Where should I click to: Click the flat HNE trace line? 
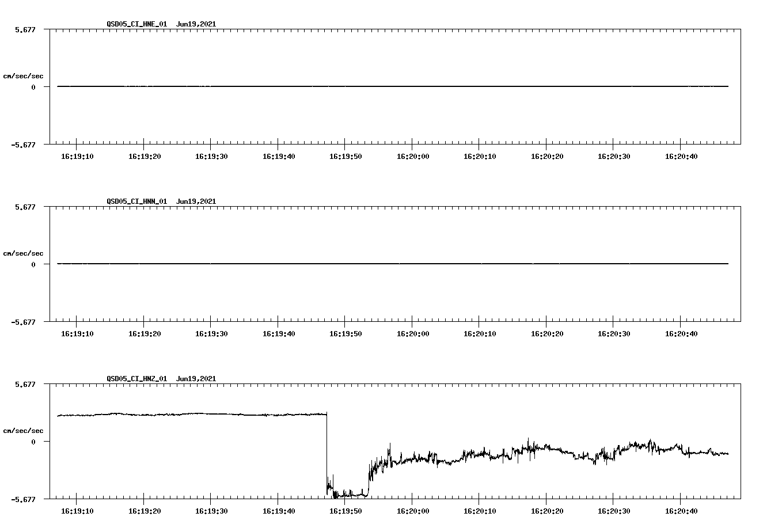393,86
